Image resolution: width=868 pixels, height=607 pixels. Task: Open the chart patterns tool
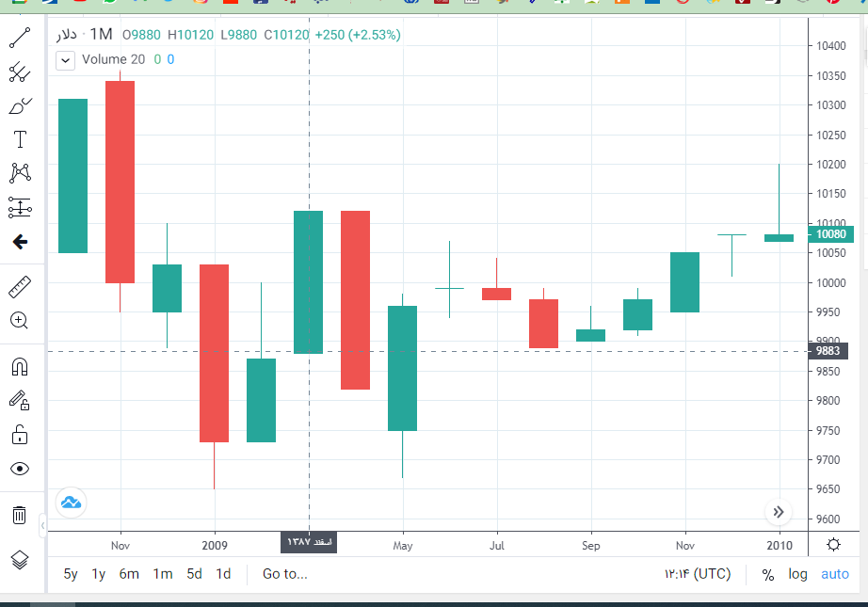[x=20, y=173]
